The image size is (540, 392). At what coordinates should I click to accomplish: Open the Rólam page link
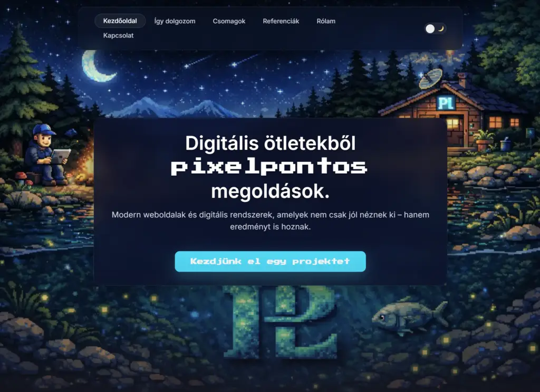[x=326, y=21]
